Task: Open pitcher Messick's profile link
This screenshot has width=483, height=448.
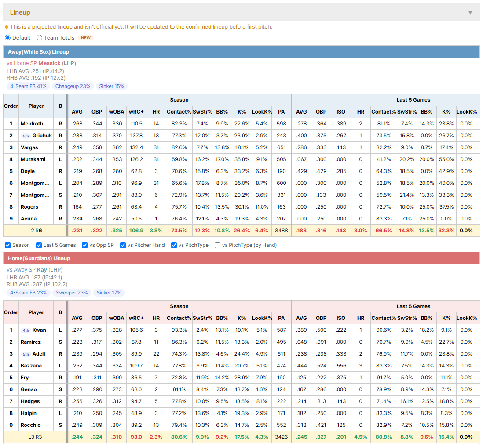Action: [x=49, y=63]
